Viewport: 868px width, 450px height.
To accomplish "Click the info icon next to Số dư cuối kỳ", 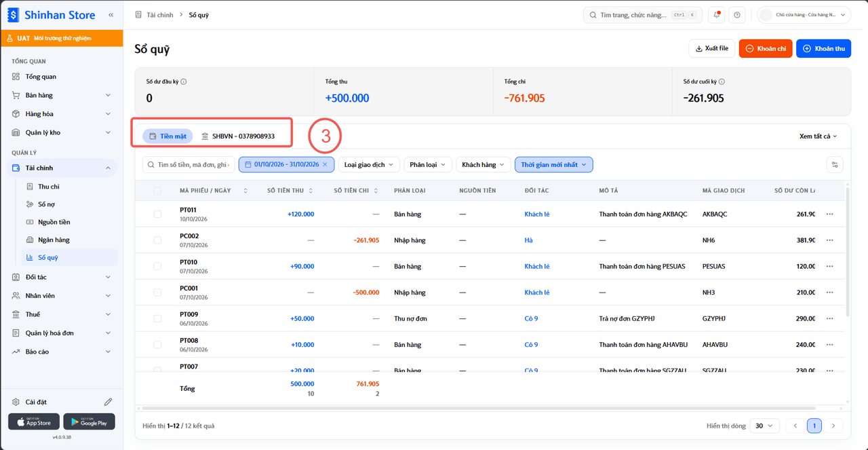I will (x=721, y=81).
